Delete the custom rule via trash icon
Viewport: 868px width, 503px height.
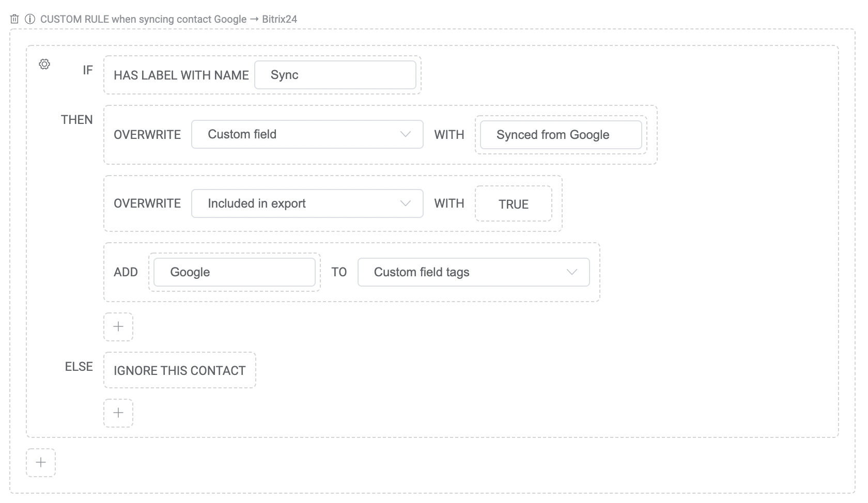(14, 19)
